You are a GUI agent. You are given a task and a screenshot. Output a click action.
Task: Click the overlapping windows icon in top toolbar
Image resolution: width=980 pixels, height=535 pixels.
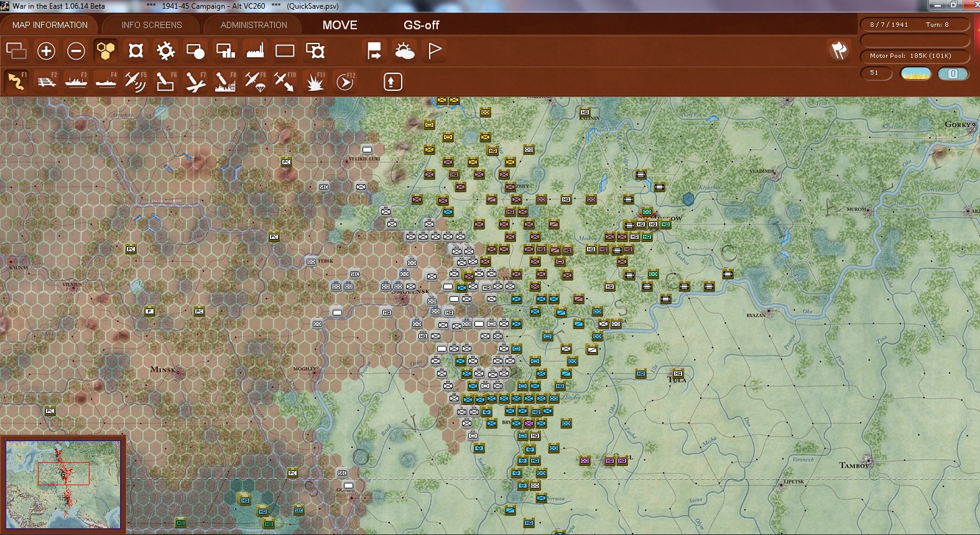point(16,51)
